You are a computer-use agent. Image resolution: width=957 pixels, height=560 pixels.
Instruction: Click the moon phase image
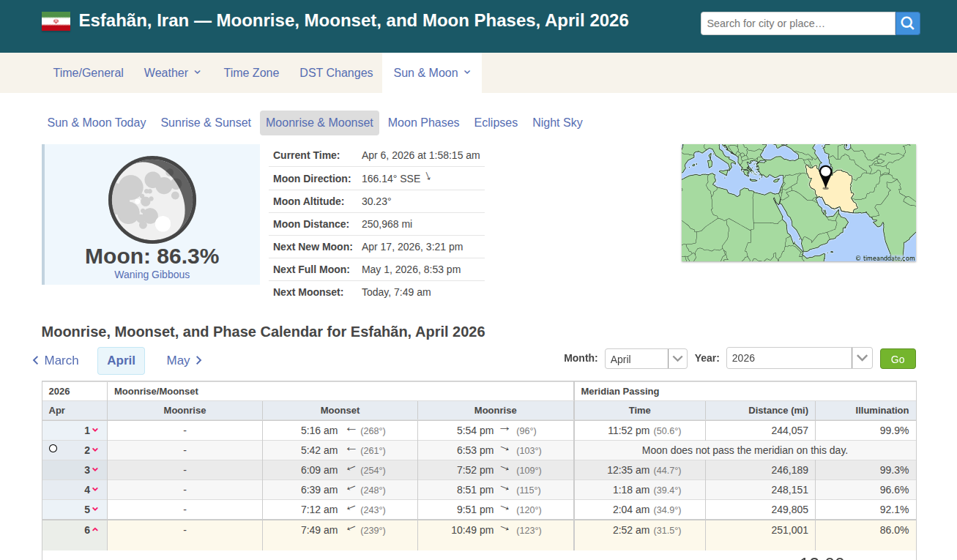152,200
